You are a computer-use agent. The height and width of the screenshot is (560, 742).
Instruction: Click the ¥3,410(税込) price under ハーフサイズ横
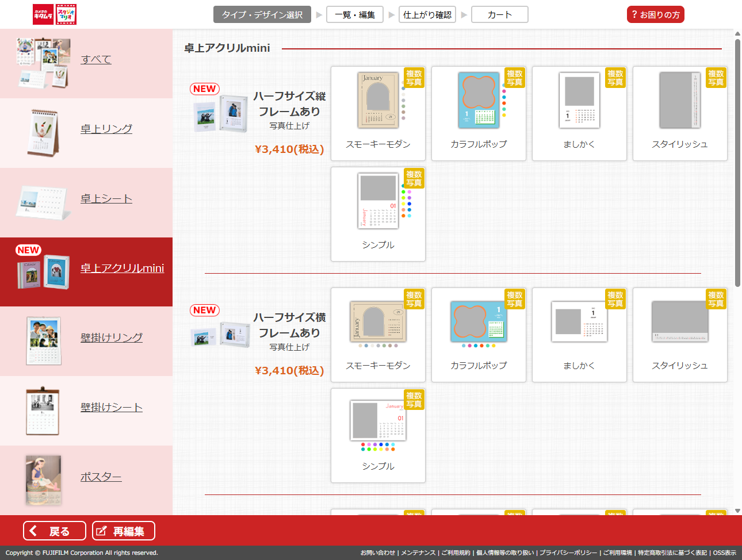point(289,371)
